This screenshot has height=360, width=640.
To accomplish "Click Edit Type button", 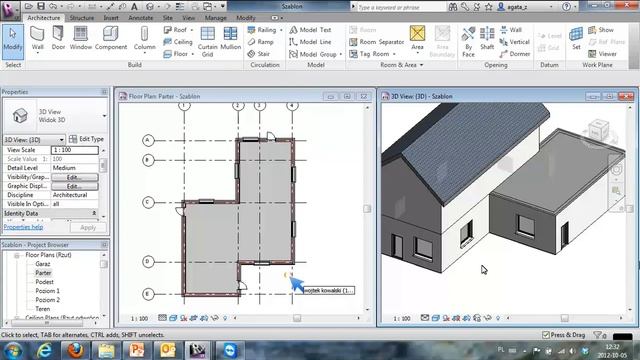I will tap(87, 139).
